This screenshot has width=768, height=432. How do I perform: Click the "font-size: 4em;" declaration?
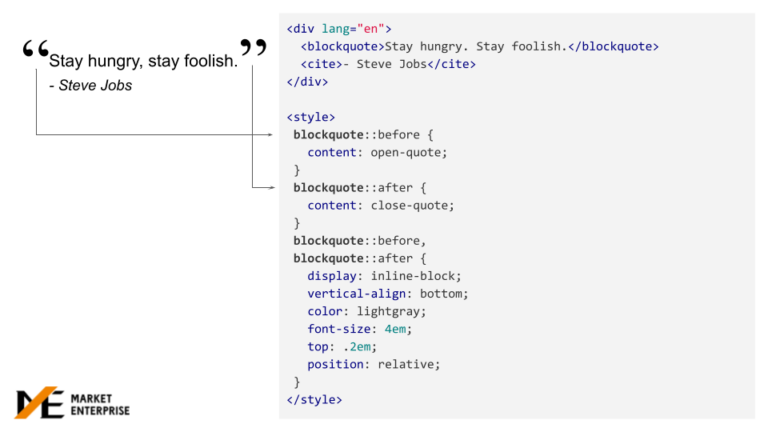[360, 329]
